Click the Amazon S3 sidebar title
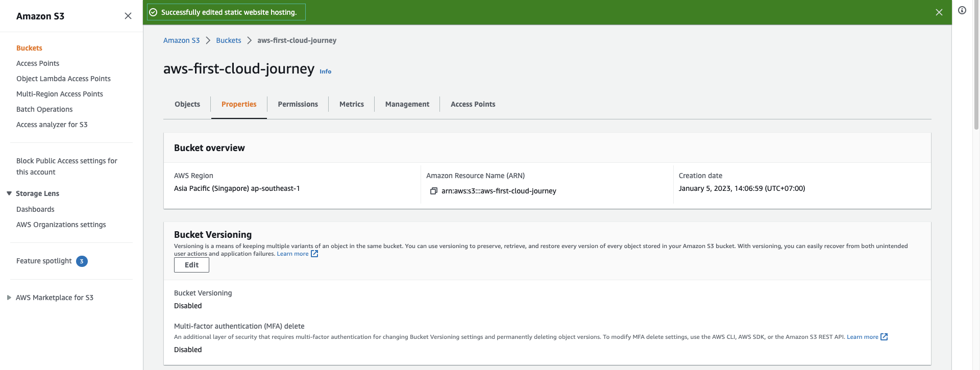This screenshot has height=370, width=980. [40, 16]
